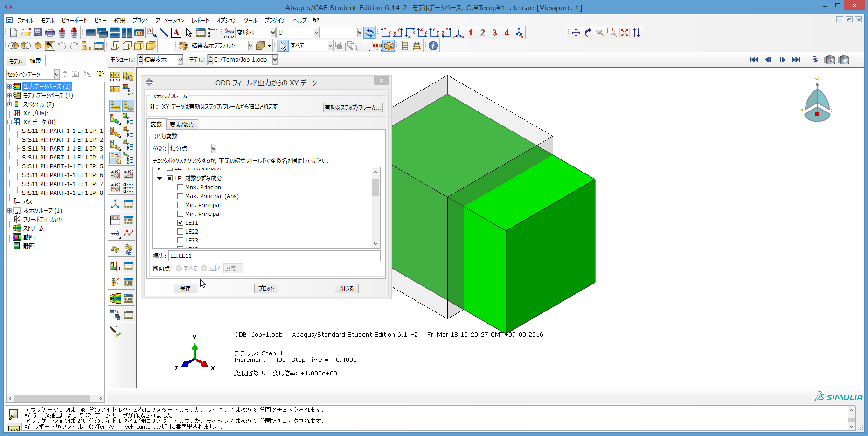The height and width of the screenshot is (436, 868).
Task: Click the 編集 LE.LE11 input field
Action: (274, 256)
